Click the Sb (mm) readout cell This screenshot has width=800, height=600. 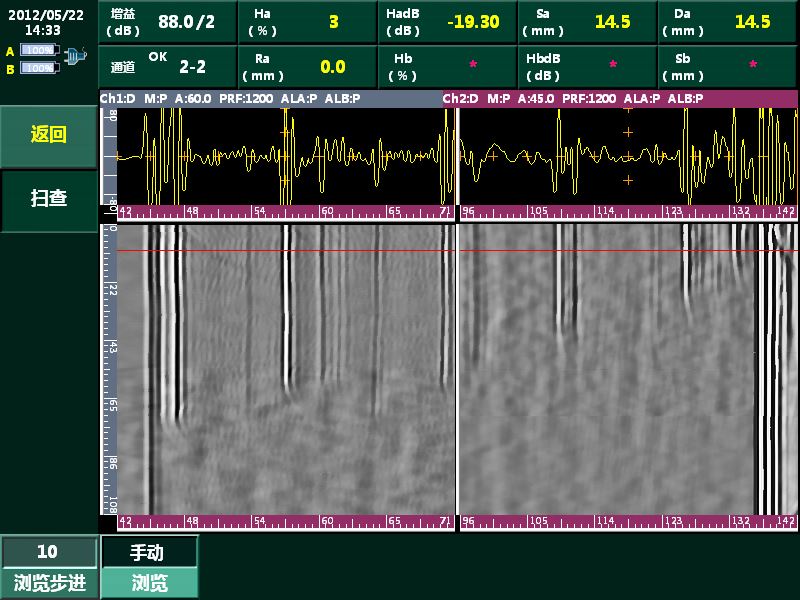[x=727, y=67]
